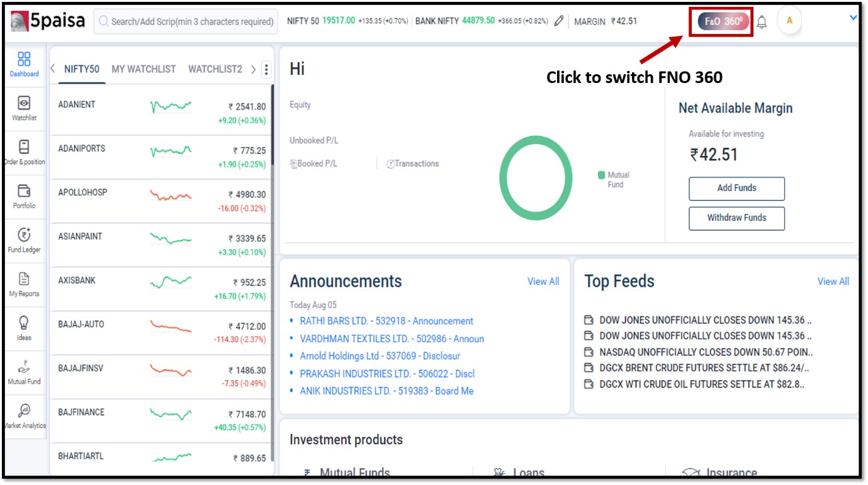Select the NIFTY50 watchlist tab

(x=82, y=69)
